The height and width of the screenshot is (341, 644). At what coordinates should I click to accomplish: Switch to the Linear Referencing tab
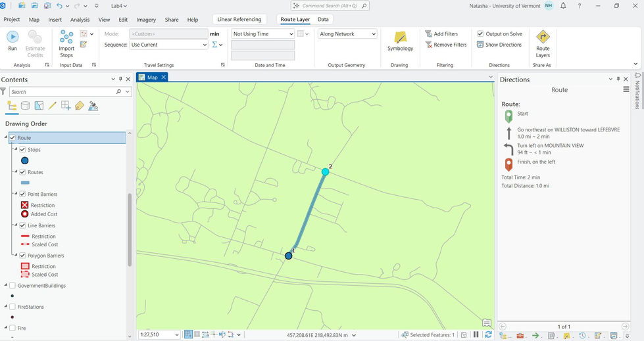tap(239, 19)
